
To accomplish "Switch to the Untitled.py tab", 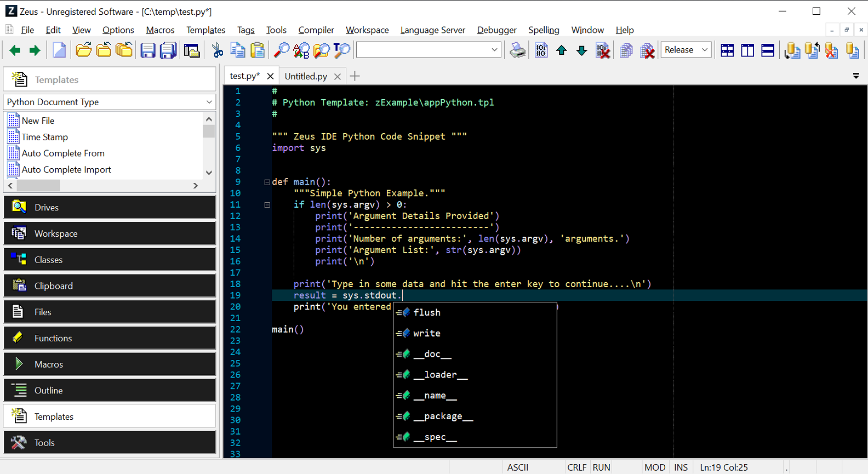I will tap(306, 76).
